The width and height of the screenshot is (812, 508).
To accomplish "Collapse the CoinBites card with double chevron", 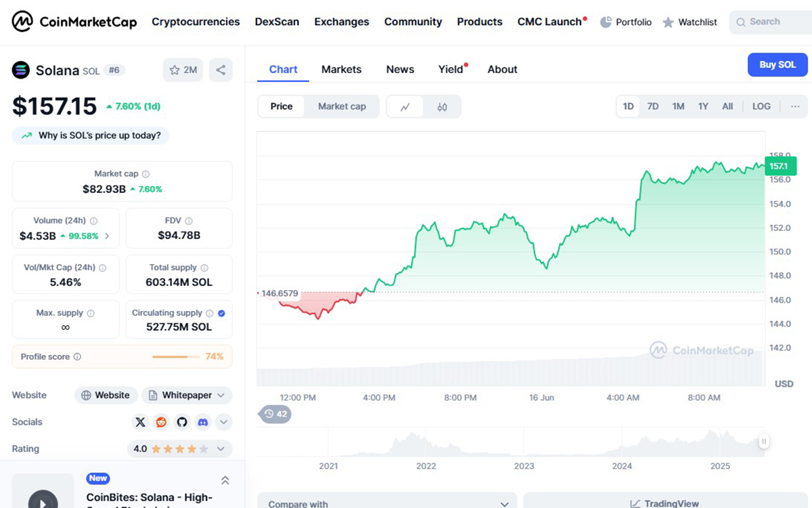I will click(225, 480).
